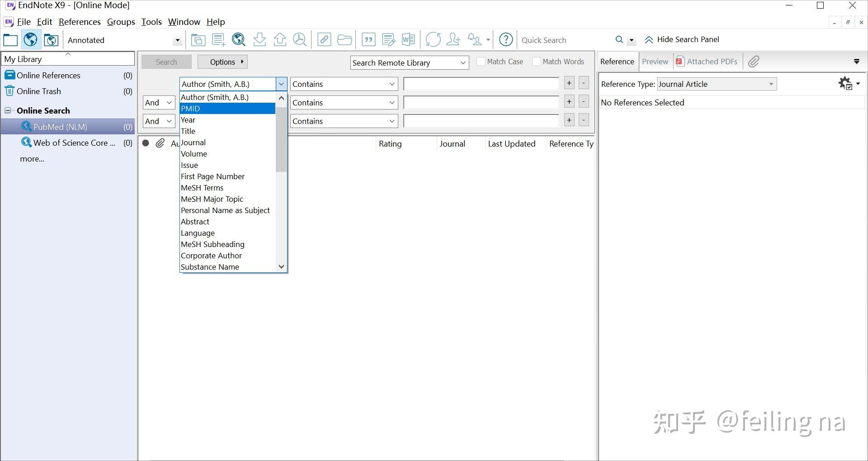Viewport: 868px width, 461px height.
Task: Open Help via question mark icon
Action: tap(505, 40)
